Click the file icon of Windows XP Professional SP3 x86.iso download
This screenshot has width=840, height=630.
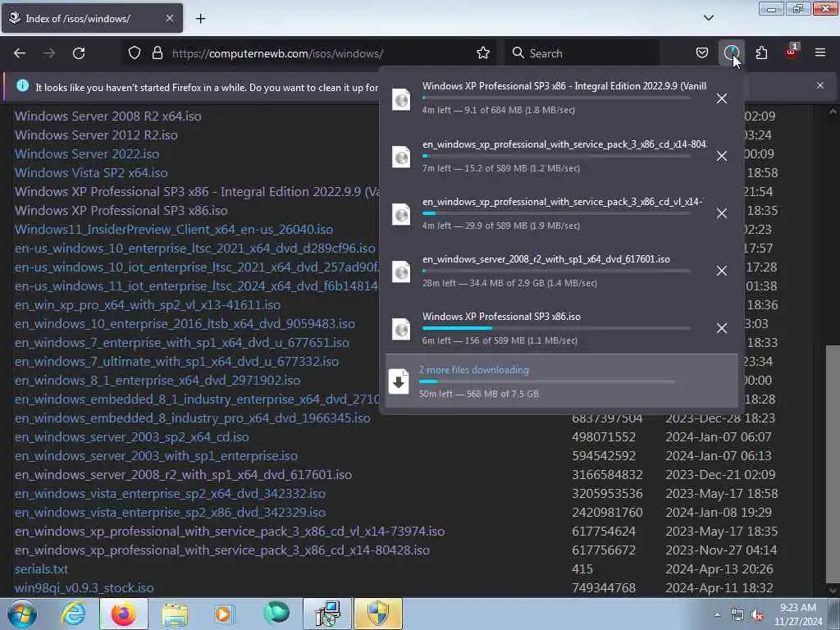[401, 329]
